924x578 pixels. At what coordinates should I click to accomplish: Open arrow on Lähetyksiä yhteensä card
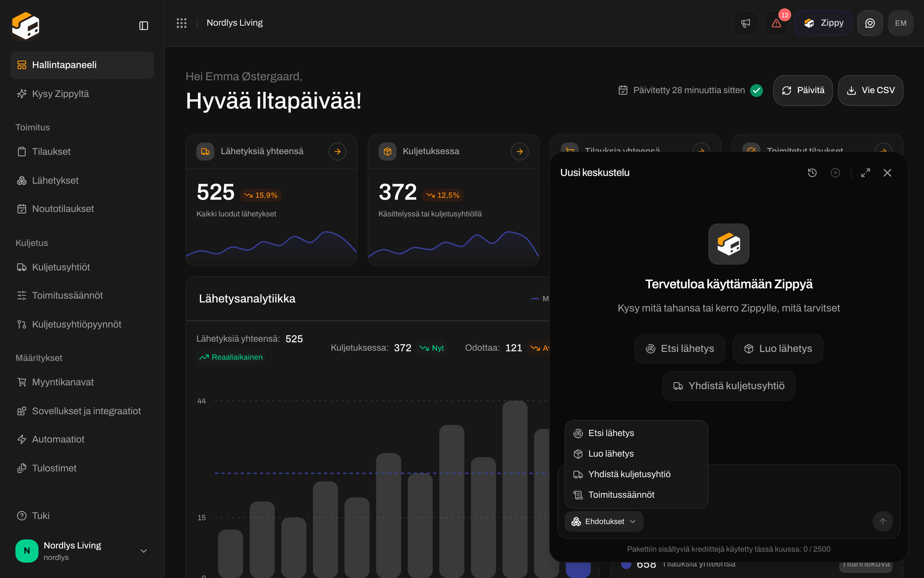point(338,151)
